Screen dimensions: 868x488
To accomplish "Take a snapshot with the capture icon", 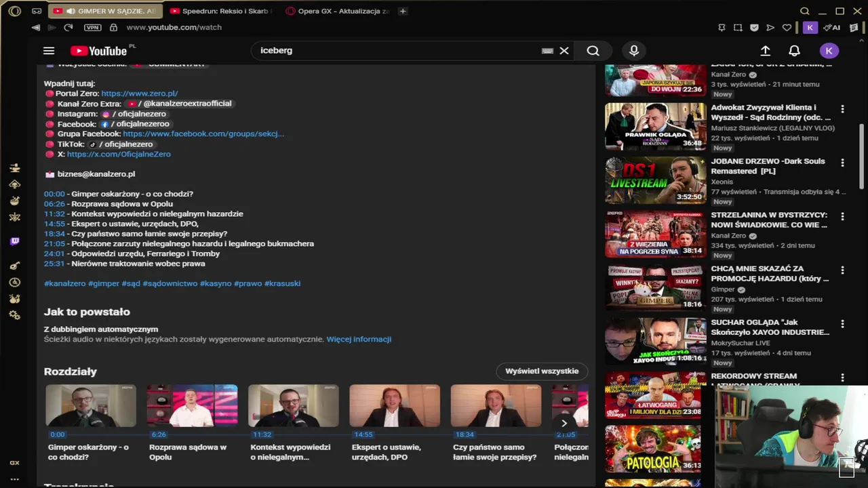I will (x=738, y=27).
